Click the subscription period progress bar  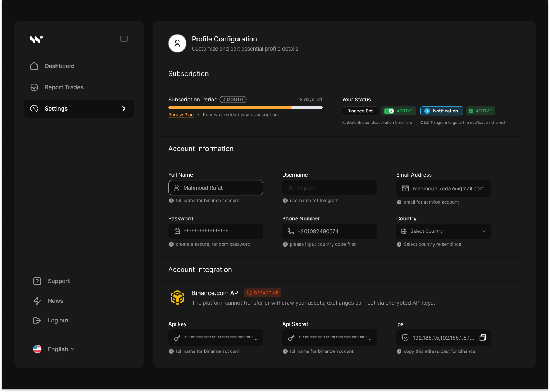(245, 107)
